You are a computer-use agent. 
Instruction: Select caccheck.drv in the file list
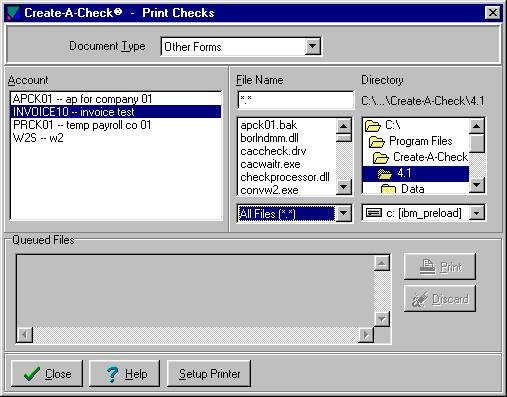(x=273, y=151)
